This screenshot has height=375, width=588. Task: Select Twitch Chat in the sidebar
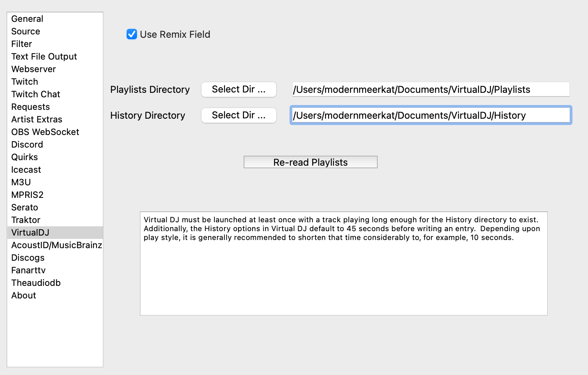(x=36, y=94)
